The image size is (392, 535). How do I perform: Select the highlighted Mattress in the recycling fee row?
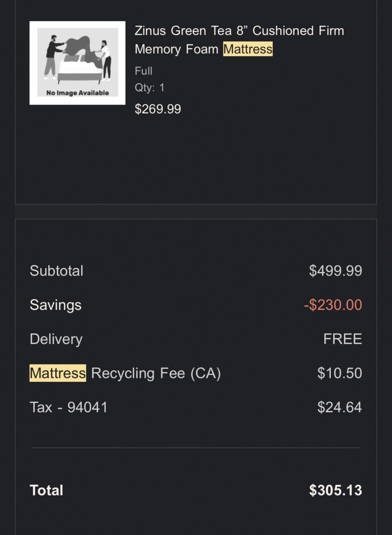[x=58, y=373]
